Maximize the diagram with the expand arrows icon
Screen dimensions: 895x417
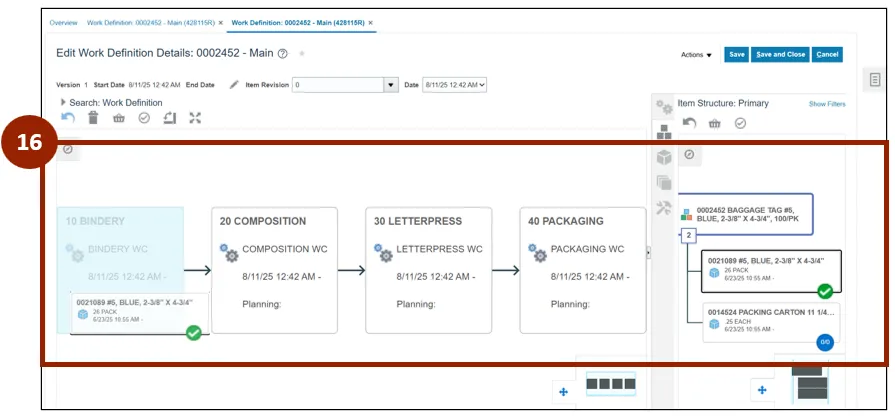(195, 118)
